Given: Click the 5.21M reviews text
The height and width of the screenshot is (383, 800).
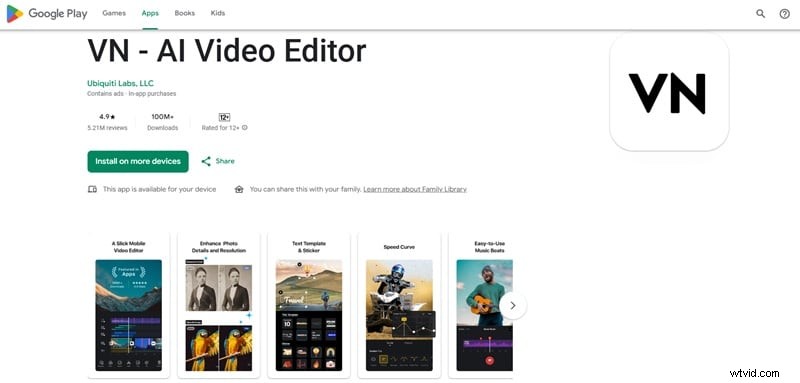Looking at the screenshot, I should coord(107,128).
